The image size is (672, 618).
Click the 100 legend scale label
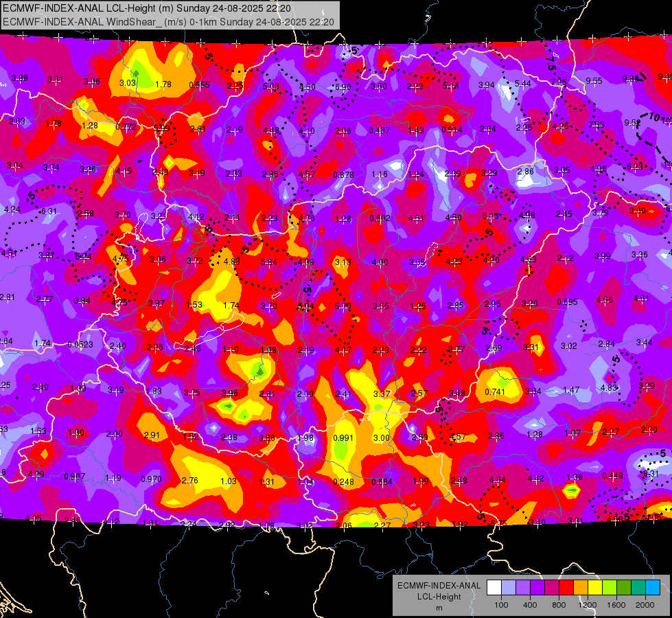(x=501, y=605)
